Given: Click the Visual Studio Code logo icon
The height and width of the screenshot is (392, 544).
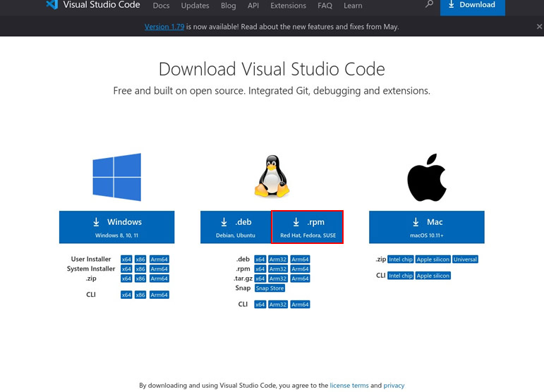Looking at the screenshot, I should tap(52, 5).
